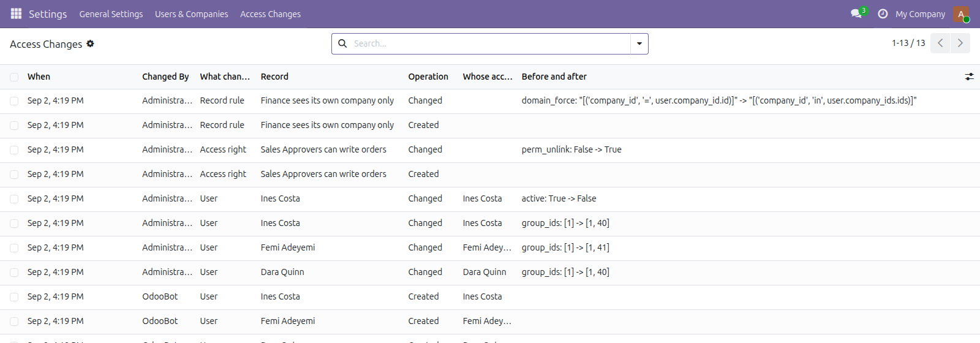The image size is (980, 343).
Task: Select the row with active: True -> False
Action: point(14,199)
